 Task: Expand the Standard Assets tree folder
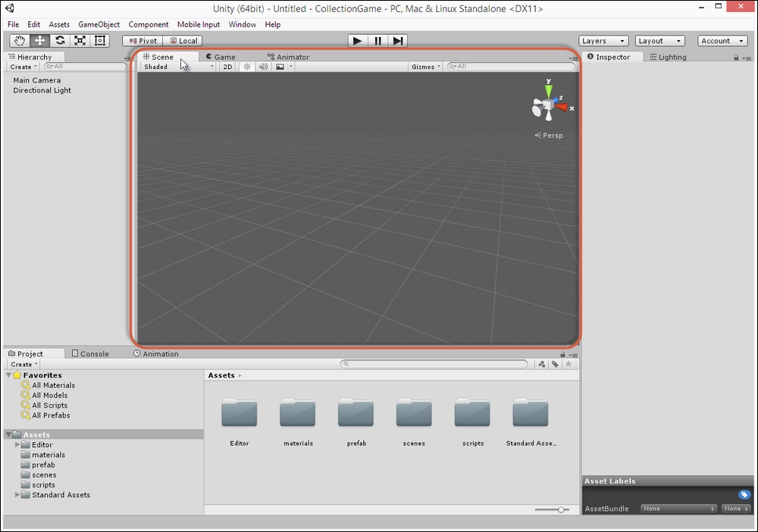click(17, 495)
